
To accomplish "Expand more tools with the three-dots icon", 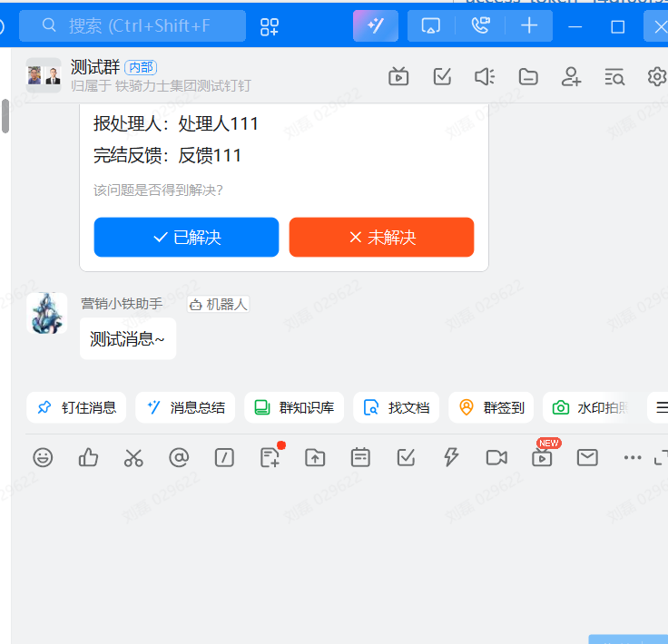I will (633, 458).
